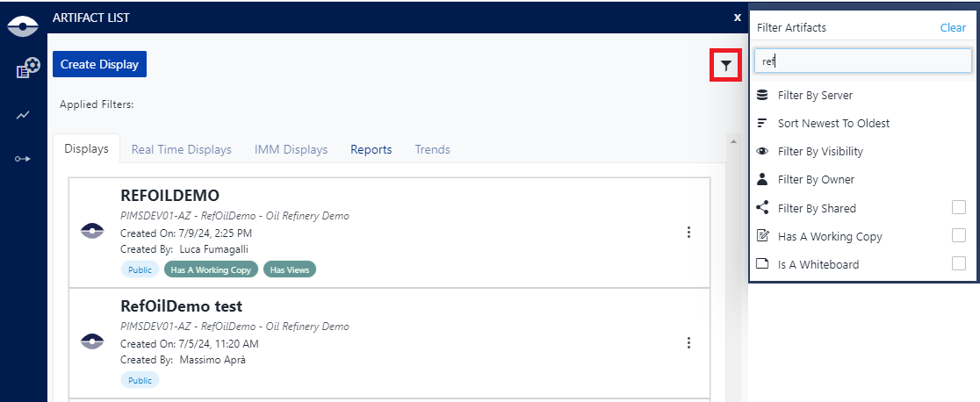Open three-dot menu for REFOILDEMO

tap(688, 233)
